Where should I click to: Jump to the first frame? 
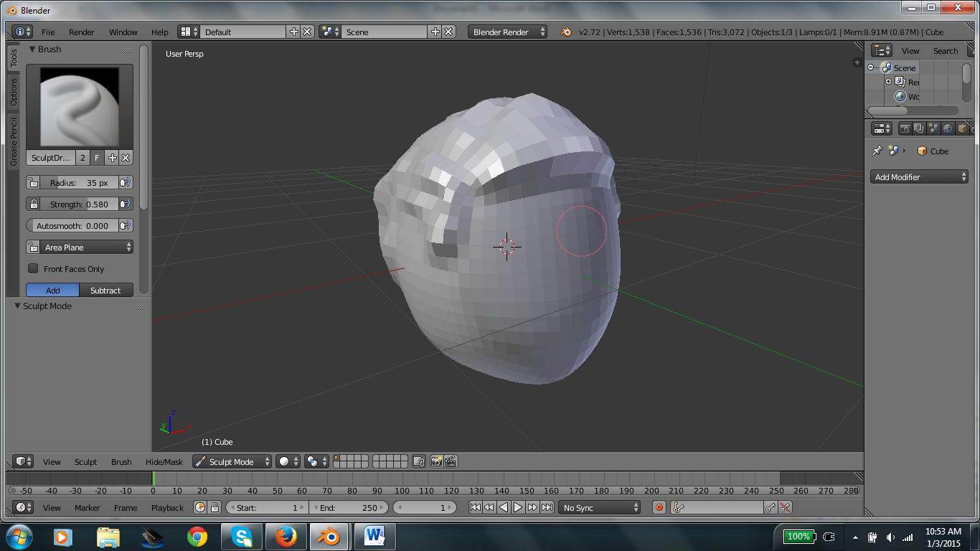(475, 507)
